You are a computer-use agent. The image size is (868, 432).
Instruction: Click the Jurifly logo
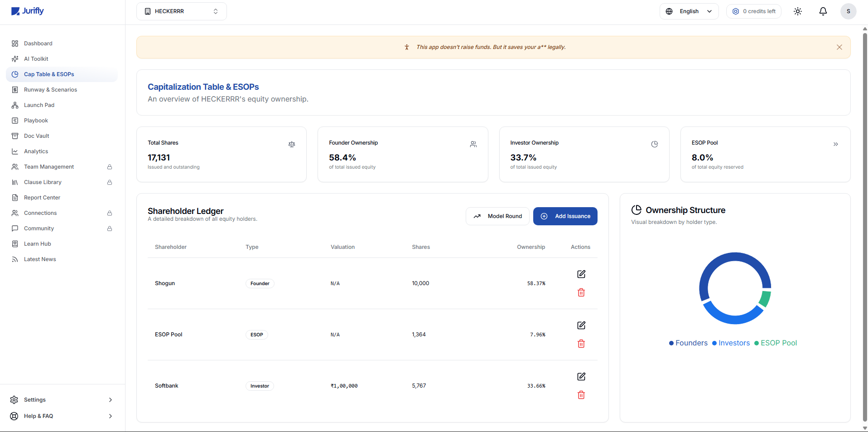point(28,11)
